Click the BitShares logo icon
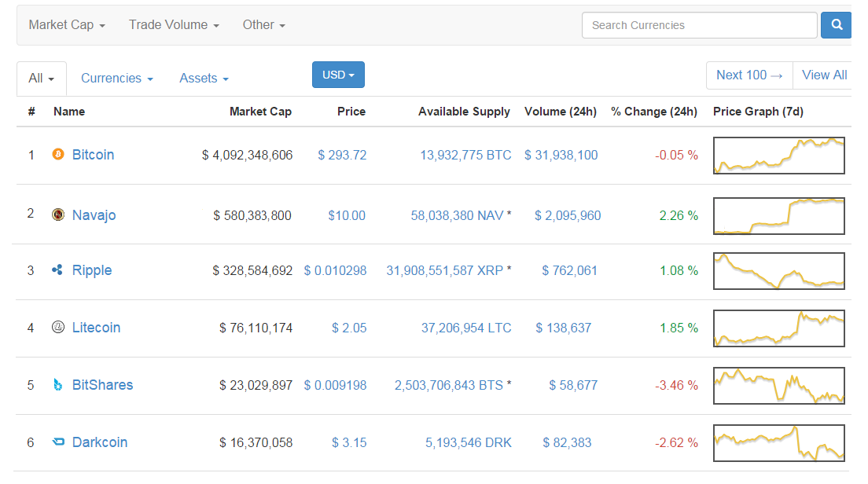 click(57, 384)
